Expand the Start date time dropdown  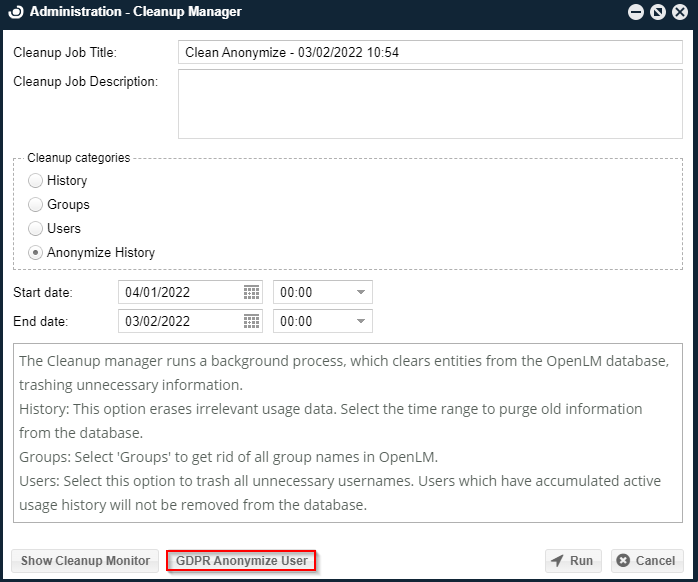pyautogui.click(x=360, y=293)
